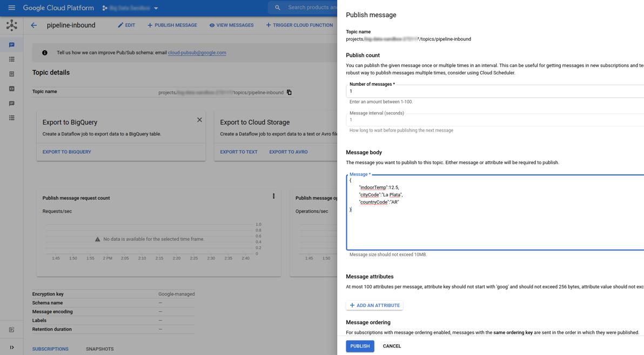Go back using the left arrow
Image resolution: width=644 pixels, height=355 pixels.
(34, 25)
